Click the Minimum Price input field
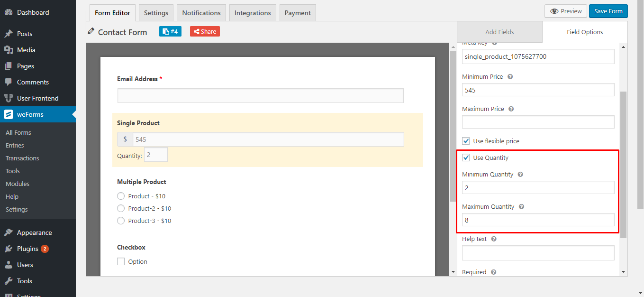 (x=538, y=90)
